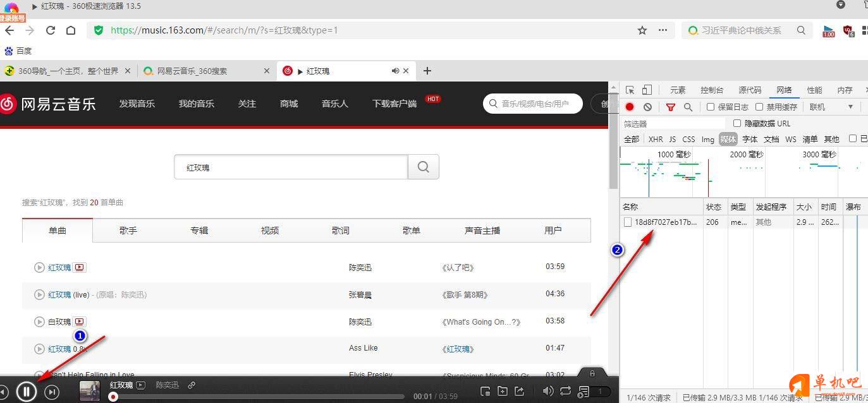Open the playlist queue icon
Viewport: 868px width, 403px height.
pyautogui.click(x=584, y=392)
